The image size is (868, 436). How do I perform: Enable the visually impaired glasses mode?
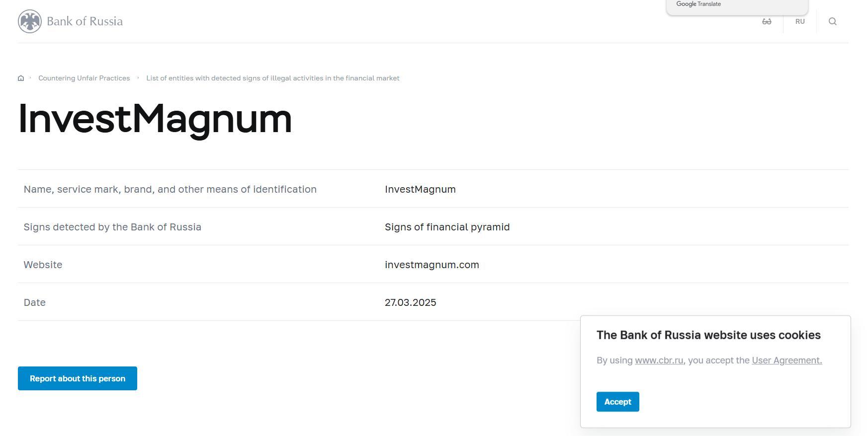pyautogui.click(x=767, y=21)
